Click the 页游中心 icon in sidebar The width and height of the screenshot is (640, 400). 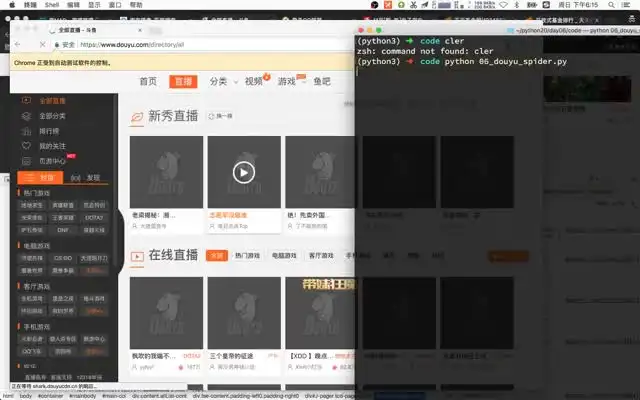pos(27,161)
